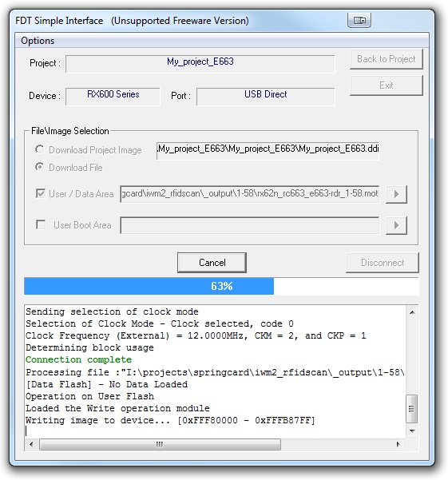Click 'Sending selection of clock mode' line
This screenshot has height=480, width=448.
(112, 312)
